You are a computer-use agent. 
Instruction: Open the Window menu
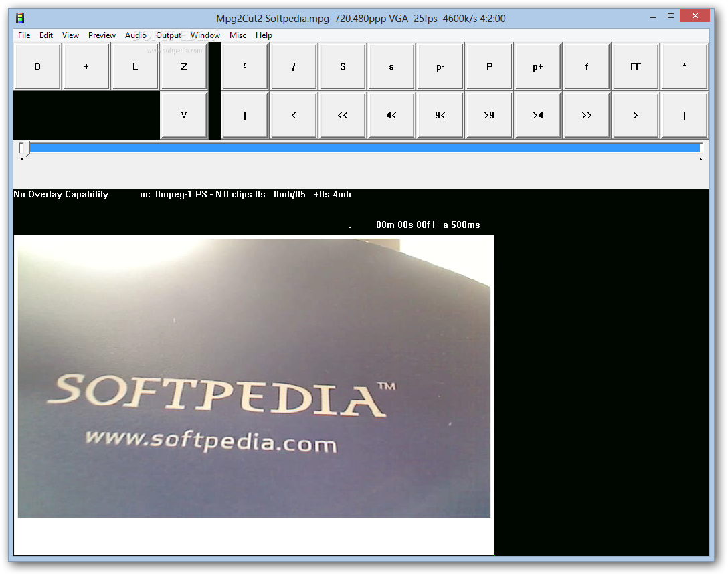pos(205,35)
